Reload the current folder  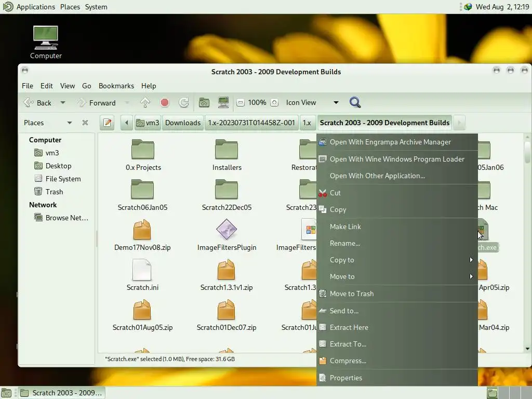(183, 102)
